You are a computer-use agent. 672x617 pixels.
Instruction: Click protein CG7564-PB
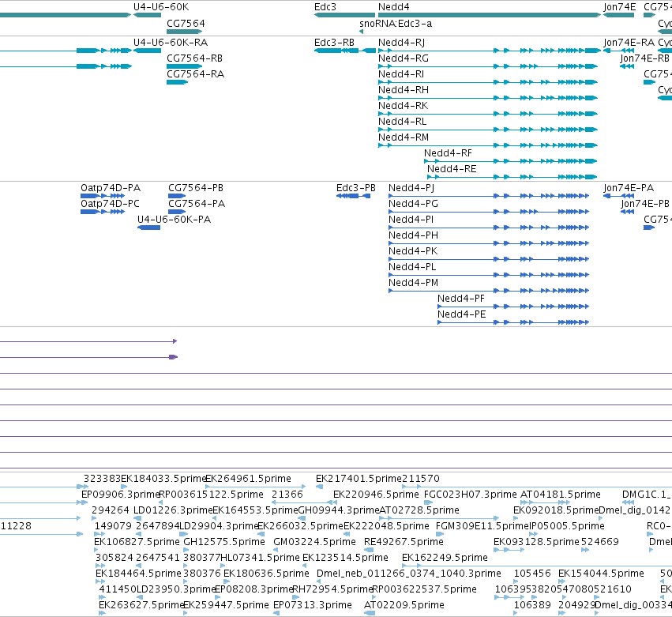177,196
